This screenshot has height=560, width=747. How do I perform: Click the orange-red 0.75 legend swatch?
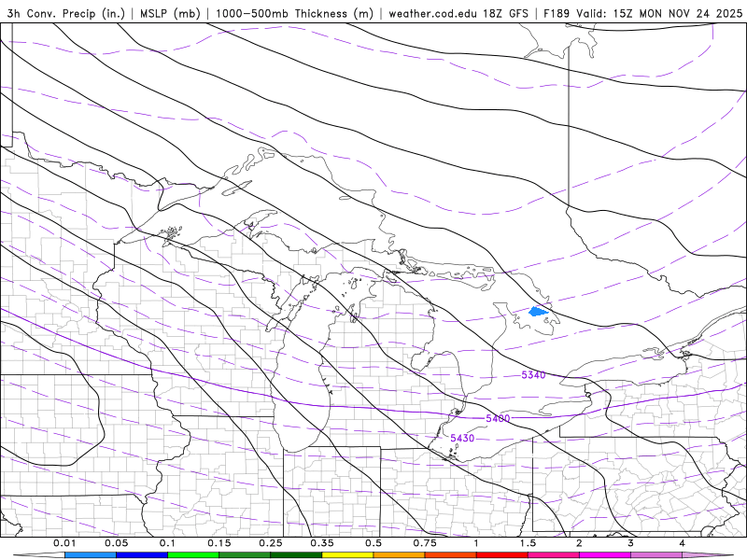(x=451, y=555)
